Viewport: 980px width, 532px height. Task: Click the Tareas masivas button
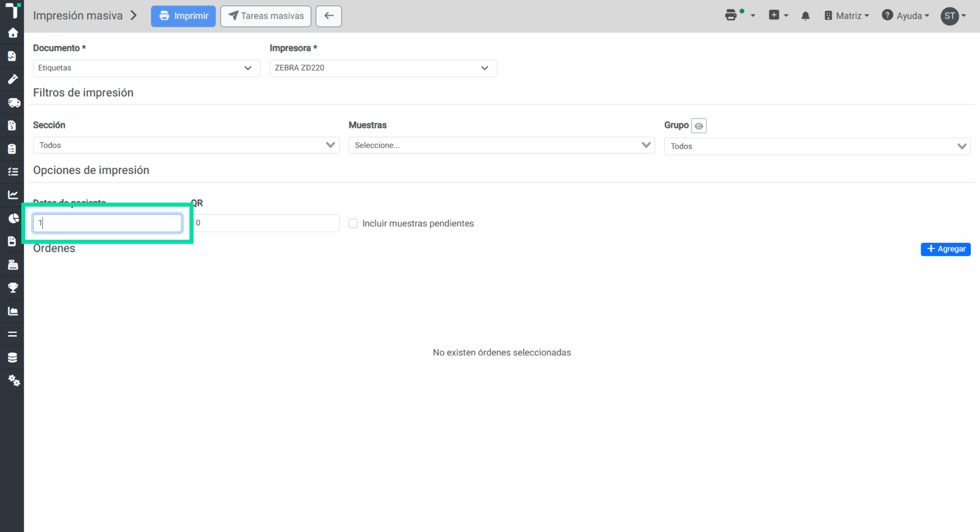coord(266,16)
